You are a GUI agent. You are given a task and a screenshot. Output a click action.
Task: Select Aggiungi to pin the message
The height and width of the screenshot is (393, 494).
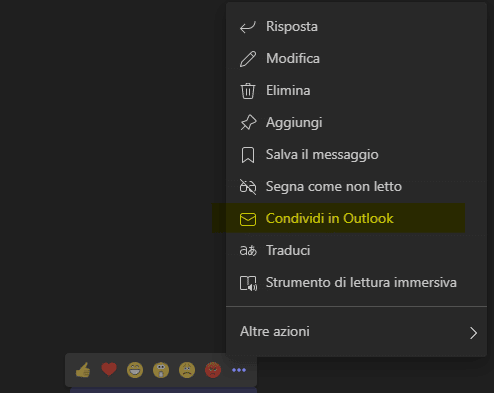tap(356, 123)
